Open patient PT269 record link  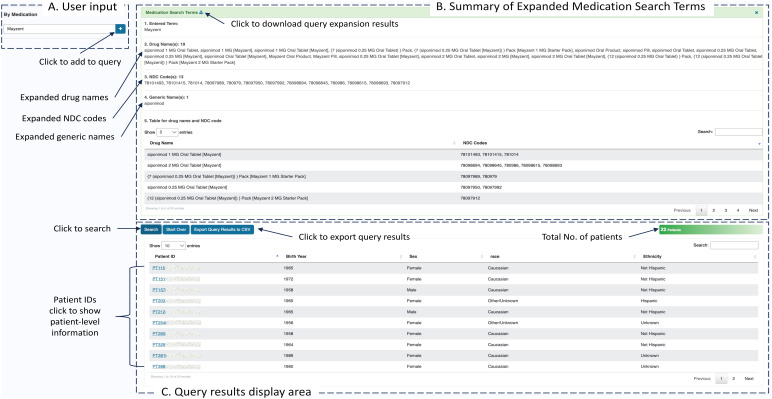159,333
